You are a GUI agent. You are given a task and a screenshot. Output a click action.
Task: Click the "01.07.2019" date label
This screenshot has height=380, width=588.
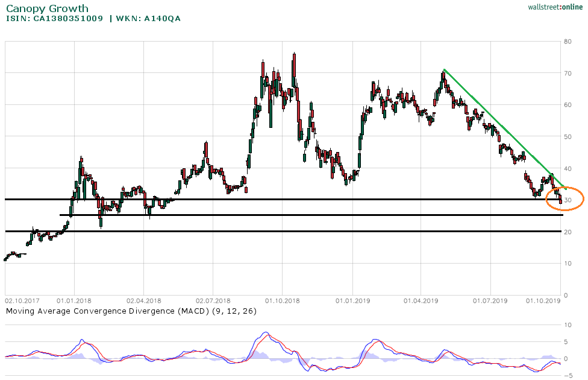tap(490, 301)
